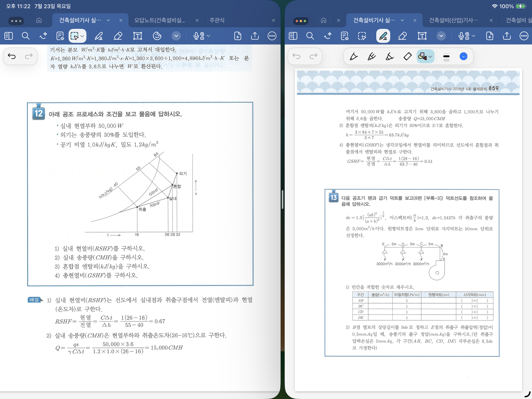The image size is (532, 399).
Task: Tap AI sparkle tool in right window
Action: point(328,36)
